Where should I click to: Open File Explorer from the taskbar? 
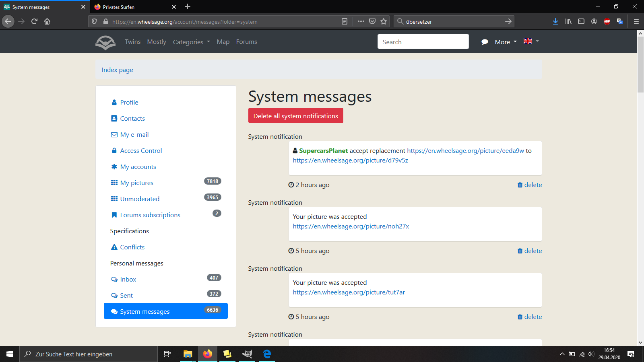coord(188,354)
